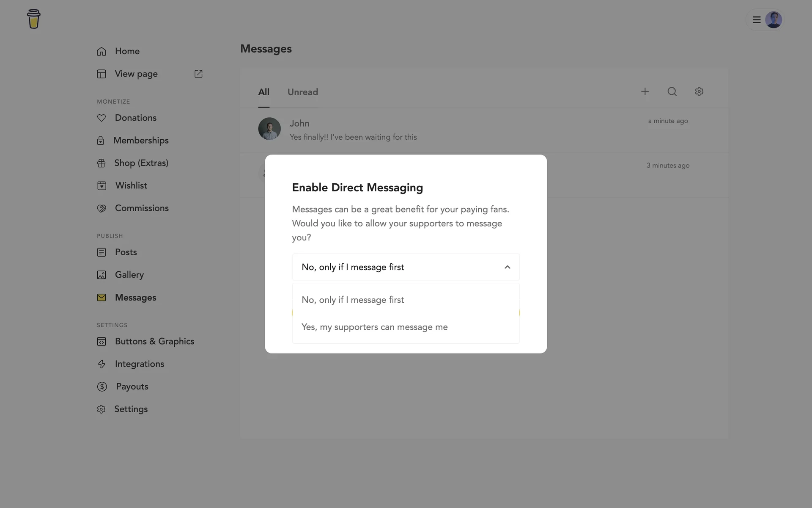
Task: Open messages settings gear icon
Action: pos(699,91)
